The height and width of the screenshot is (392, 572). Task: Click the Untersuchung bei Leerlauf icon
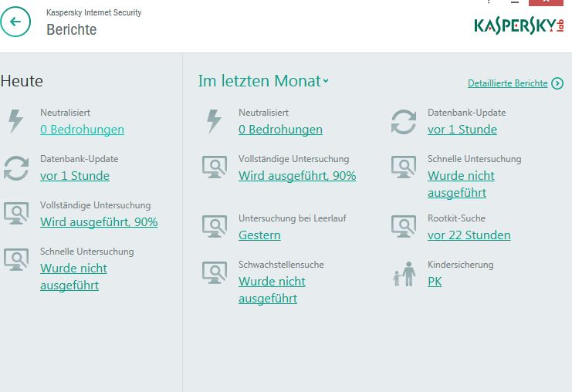(215, 226)
